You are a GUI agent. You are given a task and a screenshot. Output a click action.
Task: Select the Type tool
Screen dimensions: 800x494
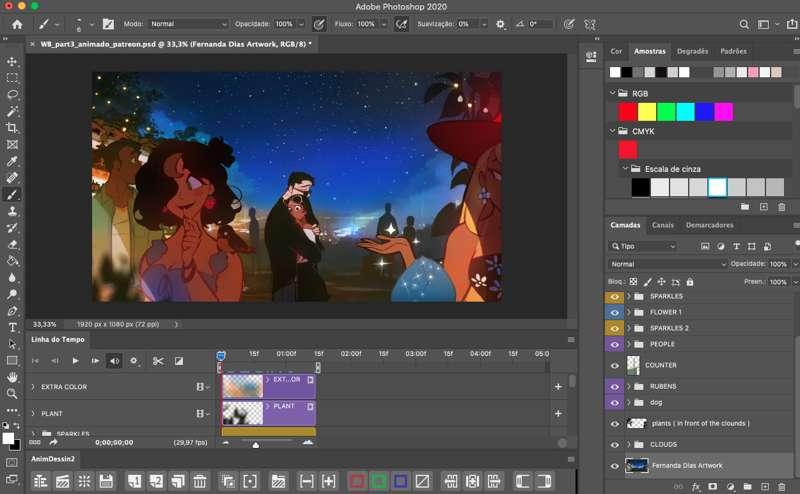point(12,328)
